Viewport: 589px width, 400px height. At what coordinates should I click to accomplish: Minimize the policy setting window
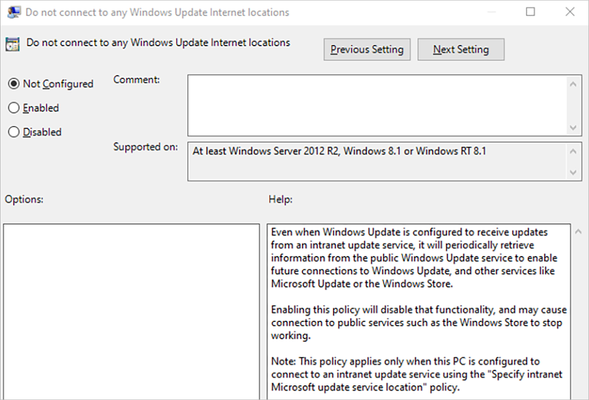click(491, 12)
